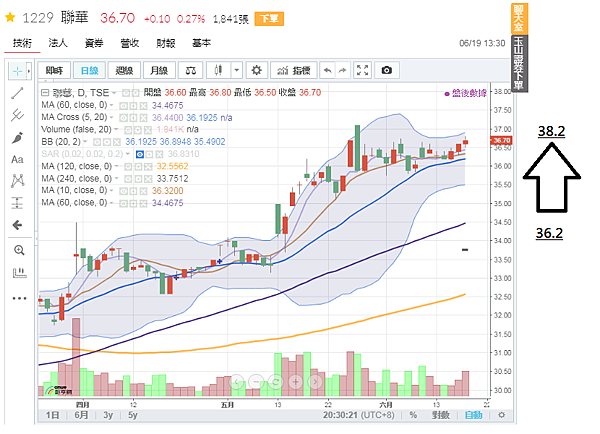Open chart settings gear icon
This screenshot has height=434, width=600.
256,70
